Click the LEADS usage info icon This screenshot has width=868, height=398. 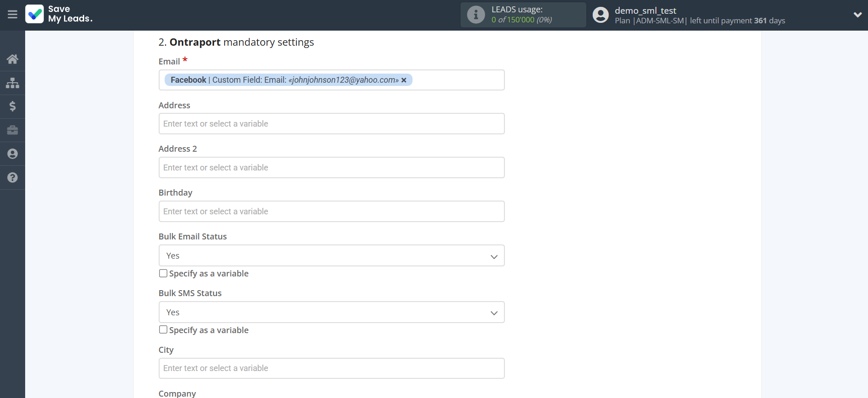tap(476, 15)
